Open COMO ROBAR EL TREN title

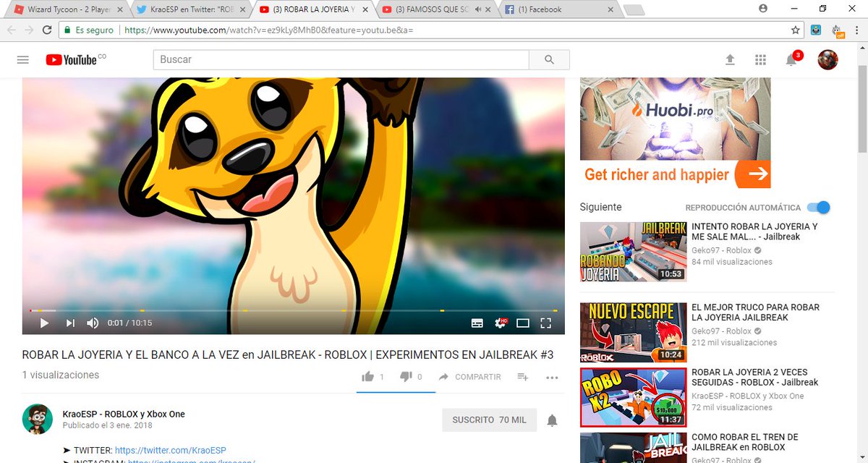click(x=745, y=442)
